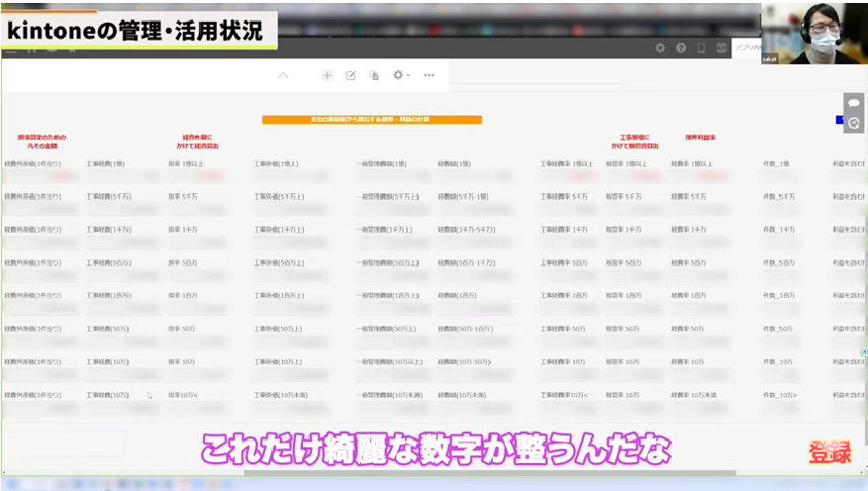Screen dimensions: 868x491
Task: Click the 工事経費(1億) field label
Action: tap(105, 163)
